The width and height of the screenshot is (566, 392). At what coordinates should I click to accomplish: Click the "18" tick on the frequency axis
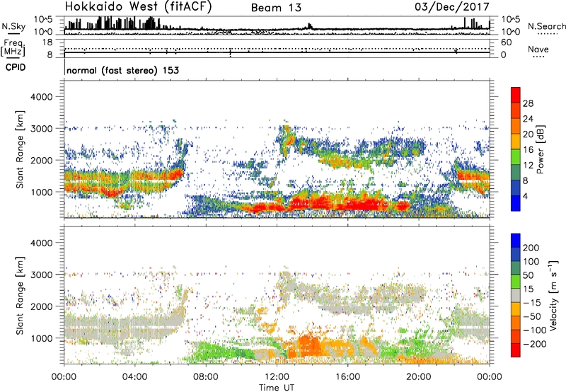(x=47, y=42)
